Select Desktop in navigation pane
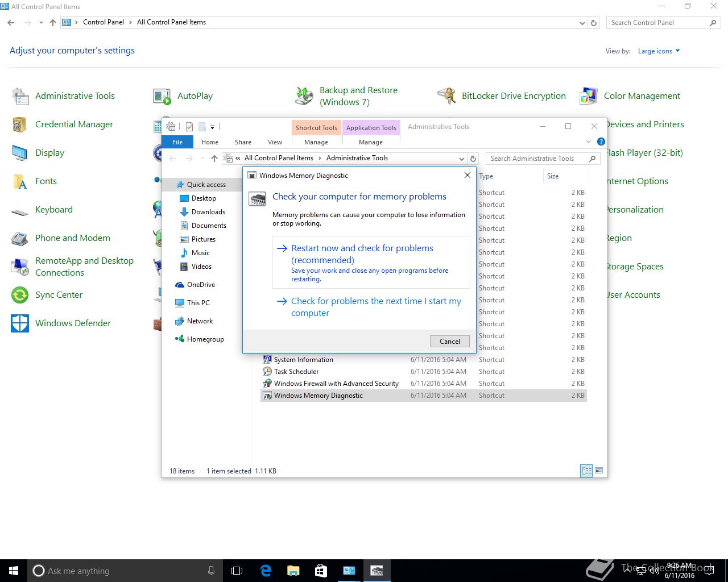The image size is (728, 582). tap(204, 198)
